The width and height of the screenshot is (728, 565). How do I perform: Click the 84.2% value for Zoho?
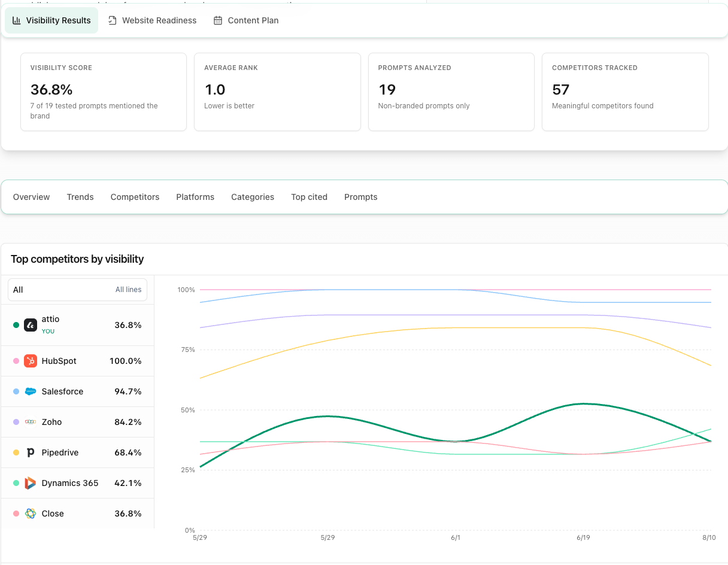128,422
